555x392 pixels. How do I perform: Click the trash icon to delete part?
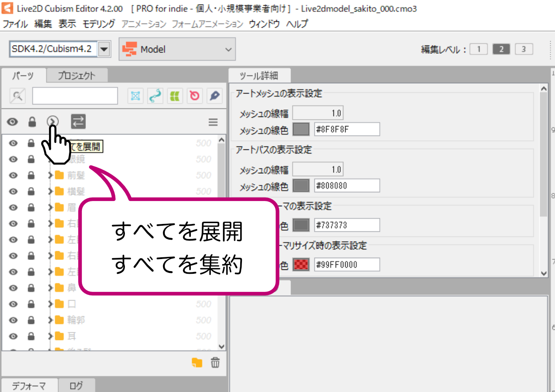pos(215,363)
